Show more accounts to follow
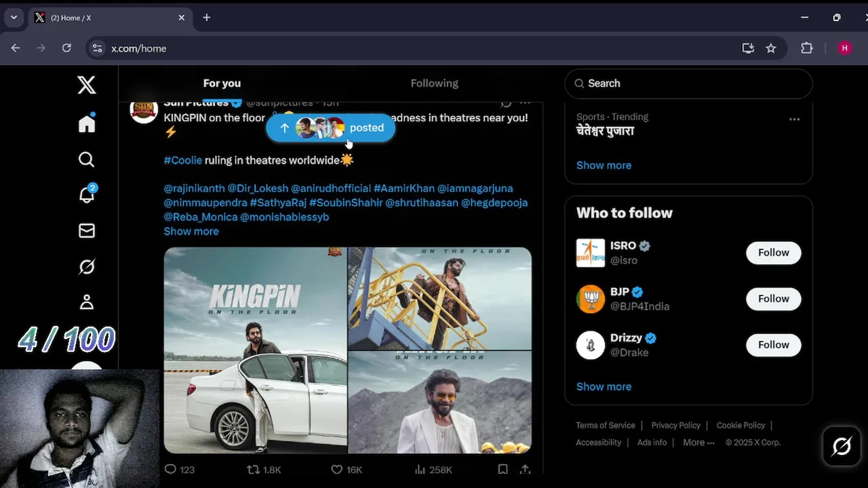Viewport: 868px width, 488px height. point(604,386)
